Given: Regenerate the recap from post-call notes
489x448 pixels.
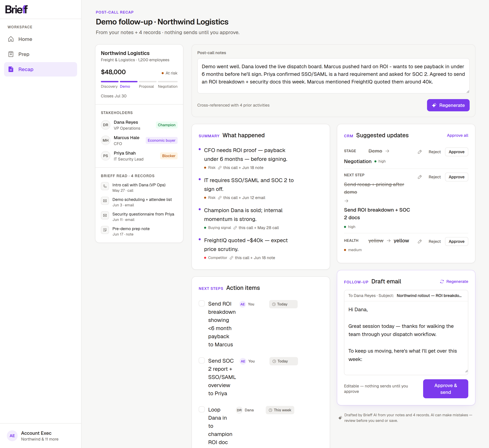Looking at the screenshot, I should pyautogui.click(x=448, y=105).
